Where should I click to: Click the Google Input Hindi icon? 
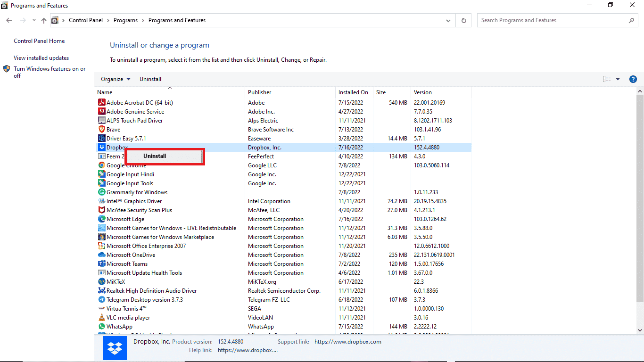(x=101, y=174)
